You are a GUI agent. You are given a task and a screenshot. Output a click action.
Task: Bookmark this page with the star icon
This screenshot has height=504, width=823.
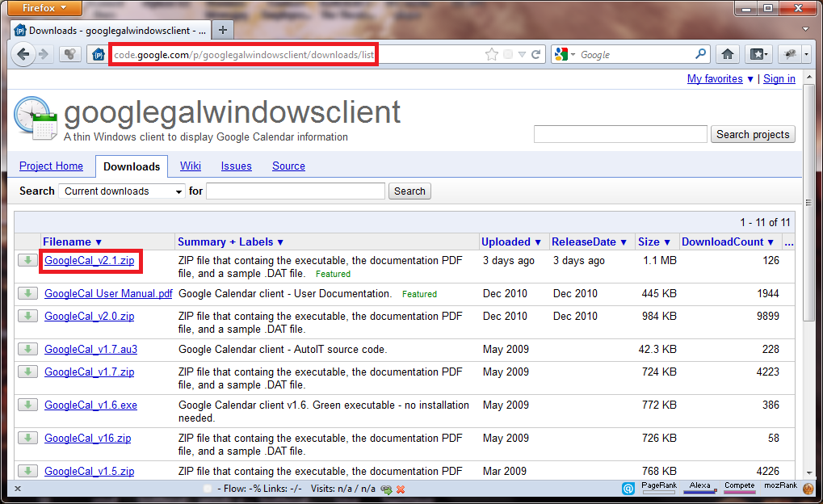click(491, 55)
